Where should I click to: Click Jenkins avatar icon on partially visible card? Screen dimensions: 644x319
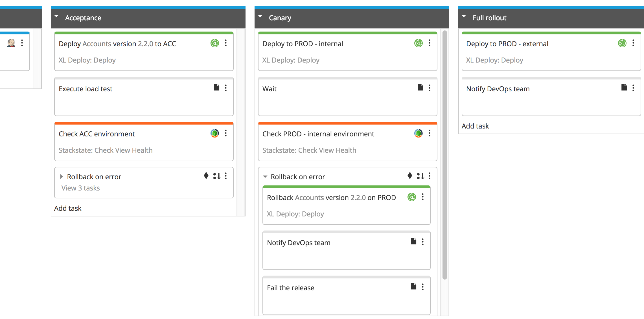coord(11,43)
